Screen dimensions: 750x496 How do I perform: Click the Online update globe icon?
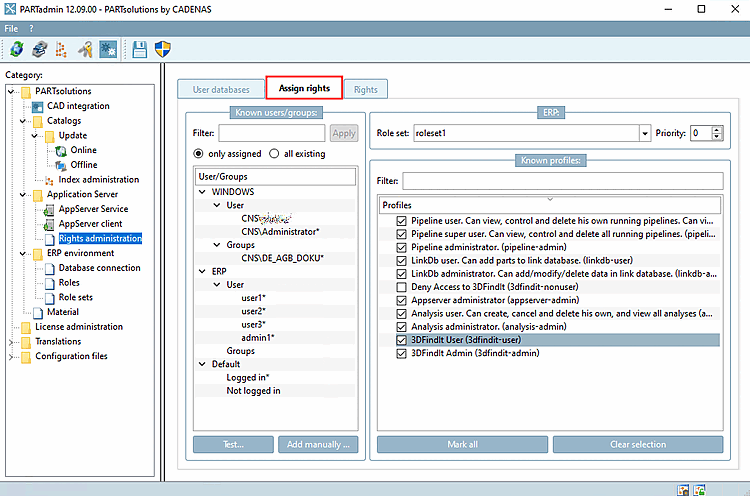point(61,151)
